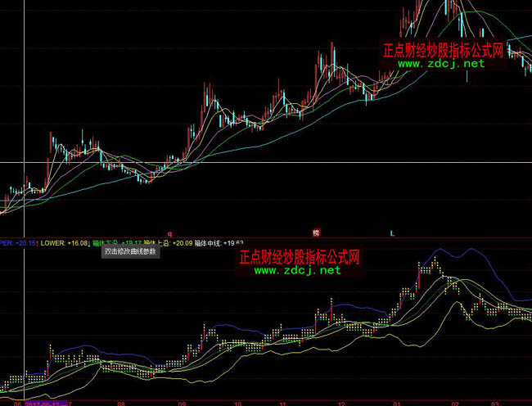Jump to month 12 on time axis

tap(341, 403)
